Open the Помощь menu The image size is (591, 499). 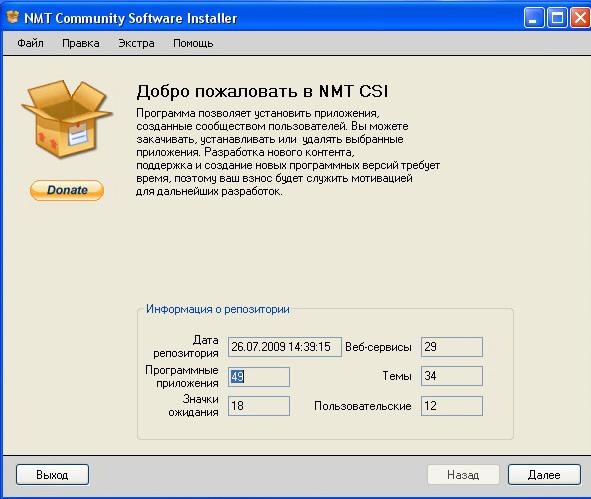(x=193, y=43)
